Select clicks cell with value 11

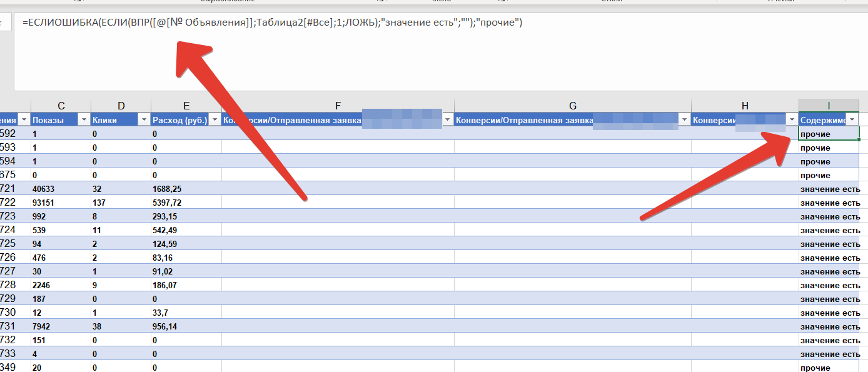(121, 230)
